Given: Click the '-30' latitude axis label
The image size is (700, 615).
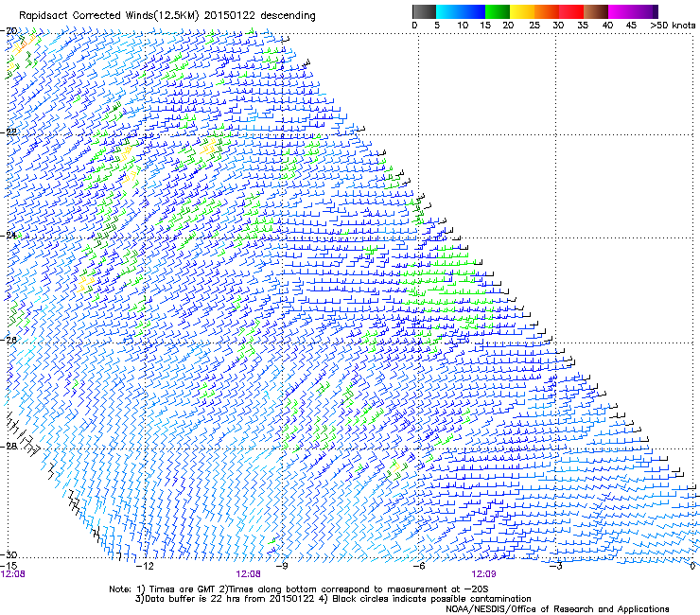Looking at the screenshot, I should (9, 554).
